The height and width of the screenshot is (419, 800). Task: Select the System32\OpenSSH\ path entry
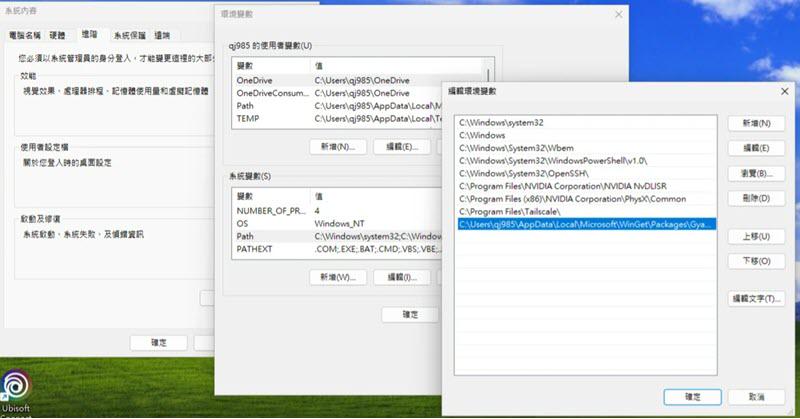(x=585, y=174)
